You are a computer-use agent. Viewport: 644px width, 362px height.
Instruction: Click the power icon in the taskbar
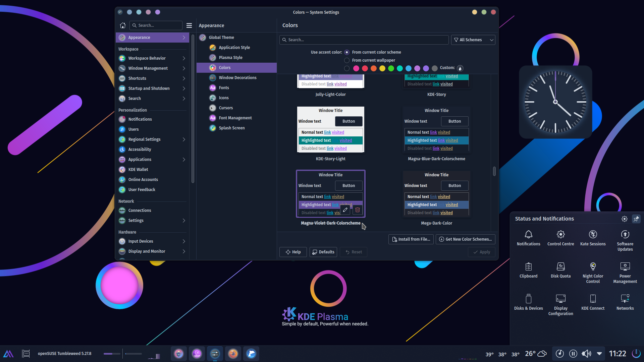coord(636,354)
